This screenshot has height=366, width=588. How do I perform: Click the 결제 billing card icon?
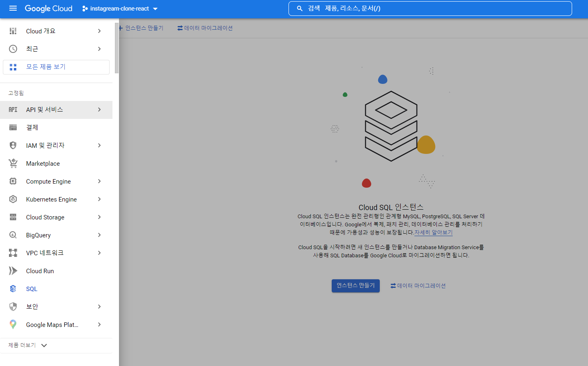pos(13,127)
